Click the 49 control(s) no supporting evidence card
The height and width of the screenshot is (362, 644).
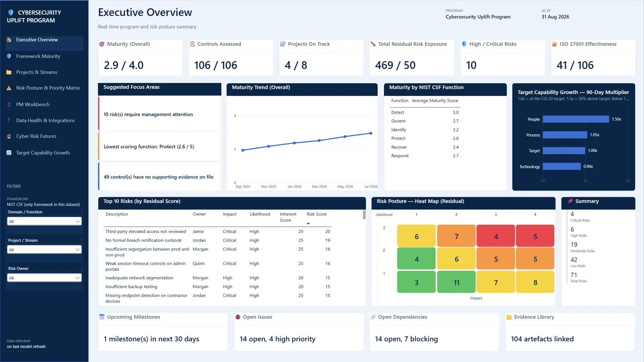(160, 177)
